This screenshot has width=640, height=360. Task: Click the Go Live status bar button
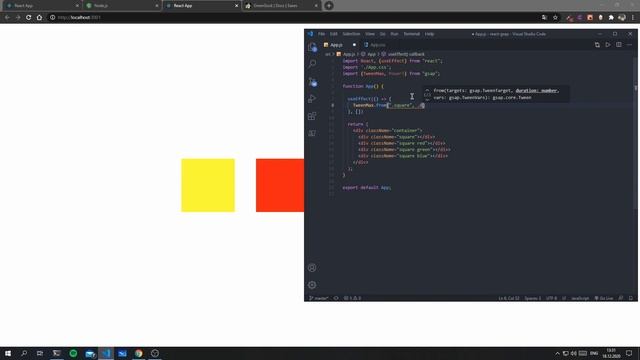click(604, 298)
